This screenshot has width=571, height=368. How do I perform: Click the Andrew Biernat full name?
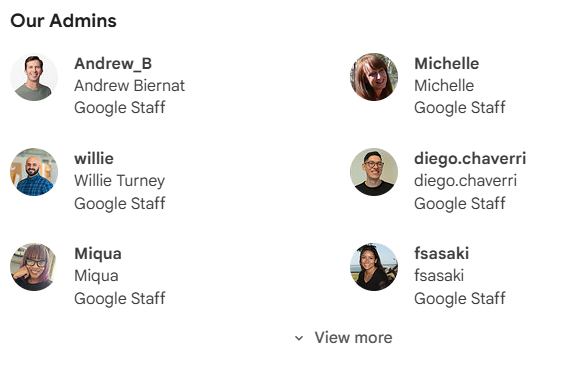coord(130,86)
